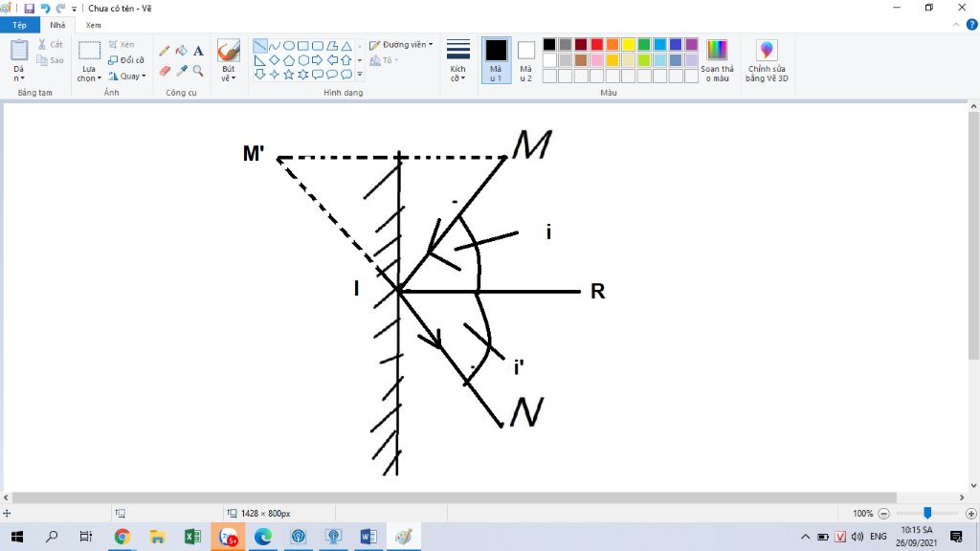
Task: Switch to the Xem view tab
Action: coord(93,25)
